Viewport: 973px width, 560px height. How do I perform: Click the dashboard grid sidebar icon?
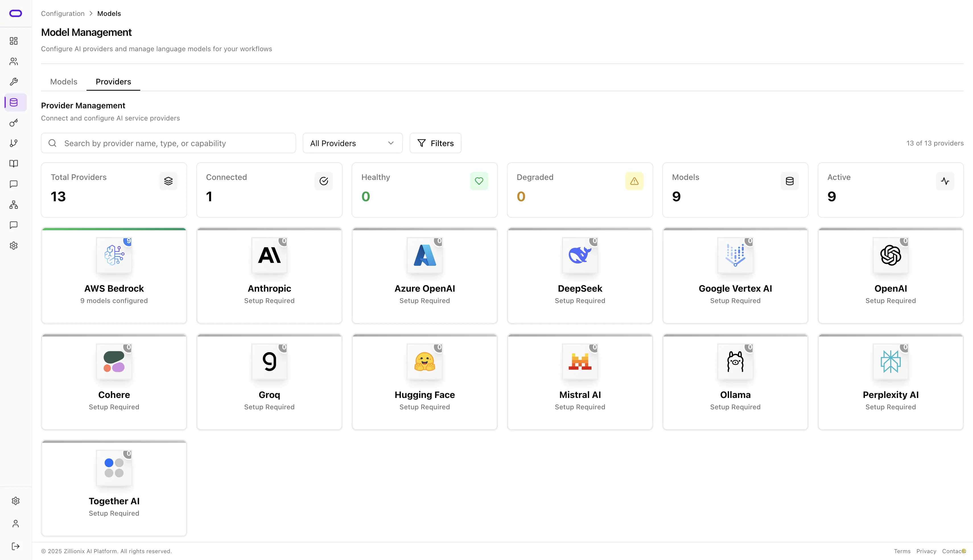pyautogui.click(x=14, y=41)
